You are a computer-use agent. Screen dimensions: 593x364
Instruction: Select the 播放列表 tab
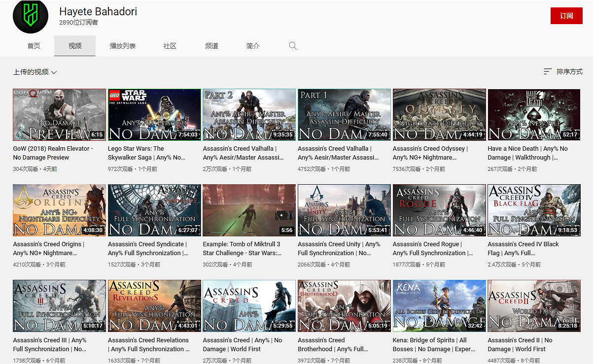122,46
